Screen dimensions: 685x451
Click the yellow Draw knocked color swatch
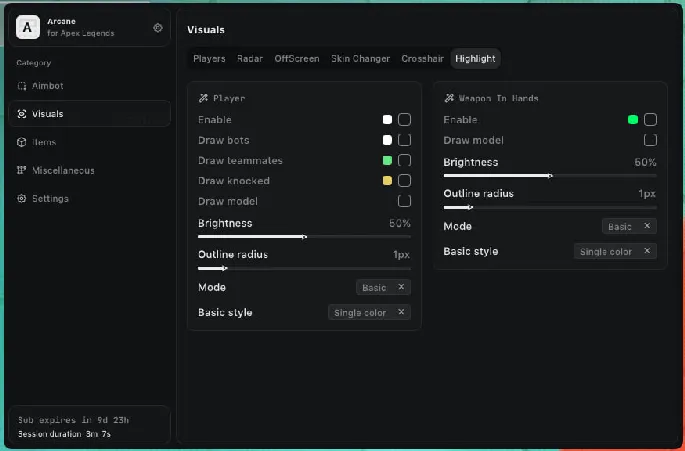[387, 181]
